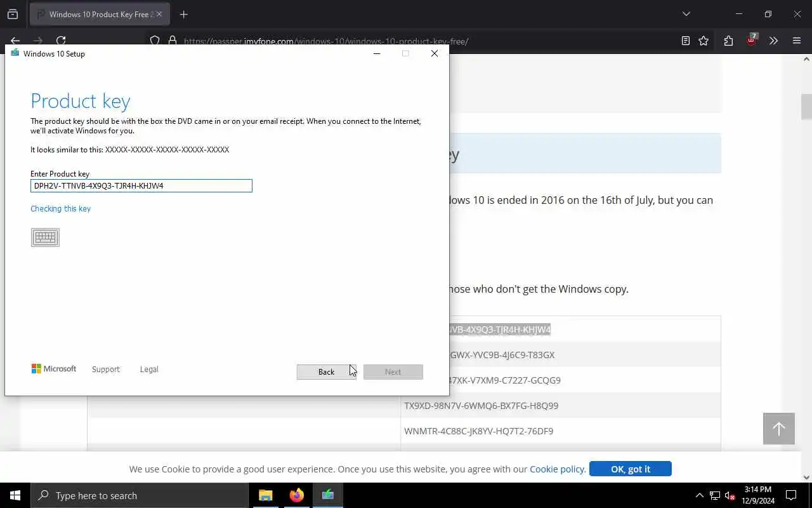812x508 pixels.
Task: Open the Cookie policy link
Action: point(558,469)
